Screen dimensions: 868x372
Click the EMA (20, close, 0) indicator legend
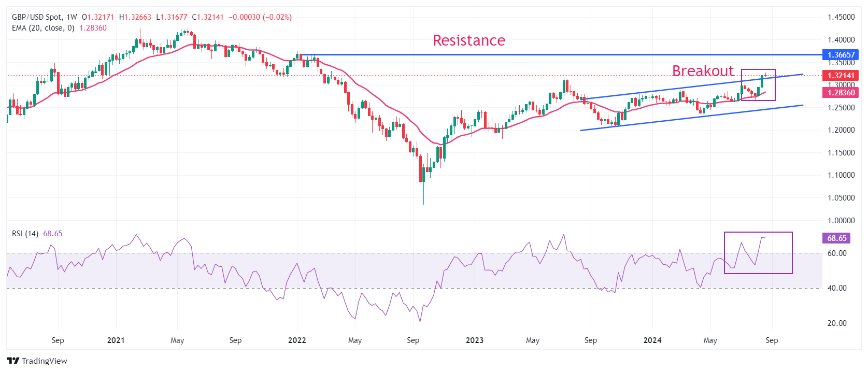tap(42, 28)
